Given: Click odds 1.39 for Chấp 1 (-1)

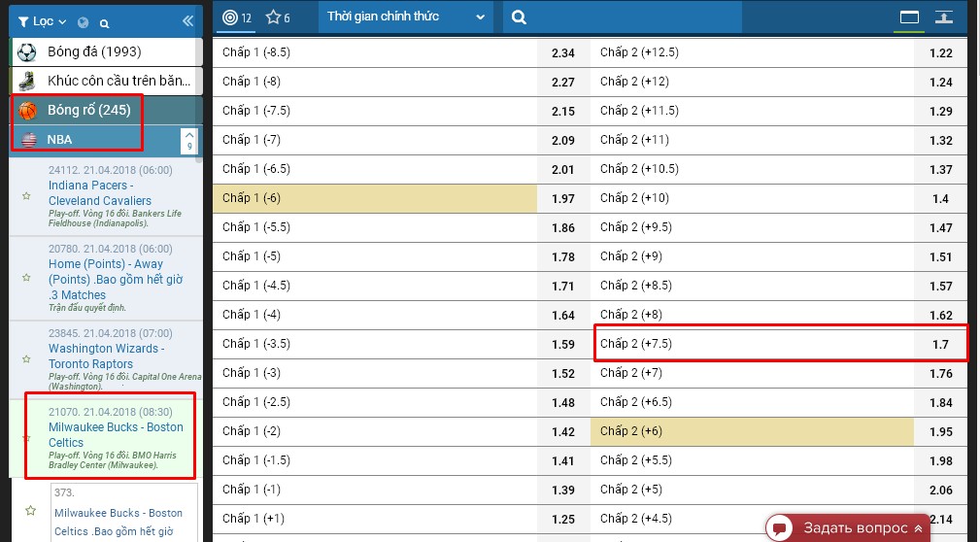Looking at the screenshot, I should point(563,491).
